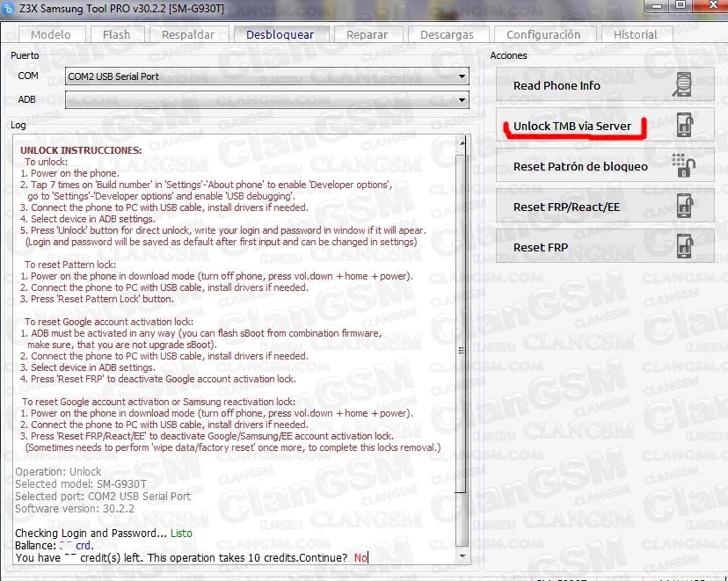Click the 'Ballance:' credits line
728x581 pixels.
(54, 545)
